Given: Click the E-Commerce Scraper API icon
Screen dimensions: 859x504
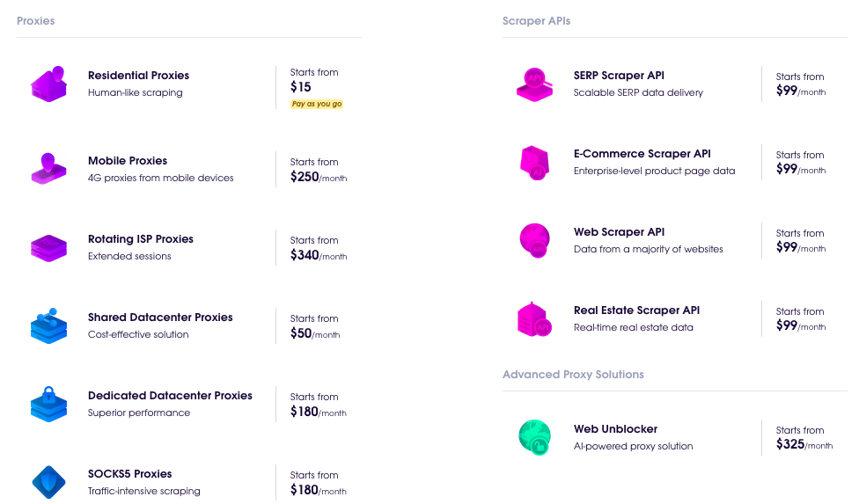Looking at the screenshot, I should [x=535, y=163].
